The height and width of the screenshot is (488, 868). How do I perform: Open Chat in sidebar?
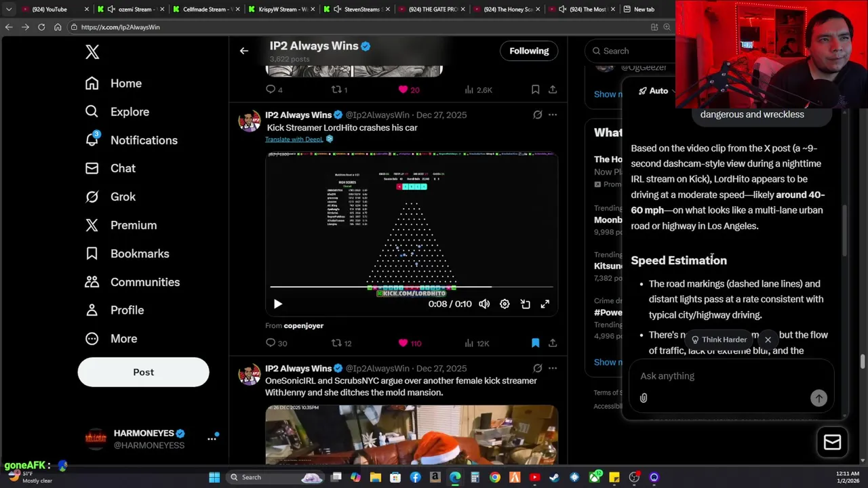coord(110,168)
